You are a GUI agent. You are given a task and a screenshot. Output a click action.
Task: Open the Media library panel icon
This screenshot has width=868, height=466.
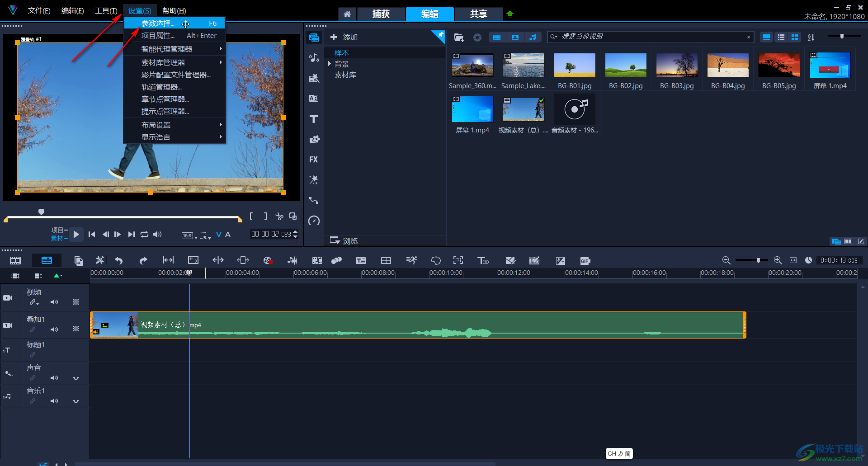click(314, 38)
